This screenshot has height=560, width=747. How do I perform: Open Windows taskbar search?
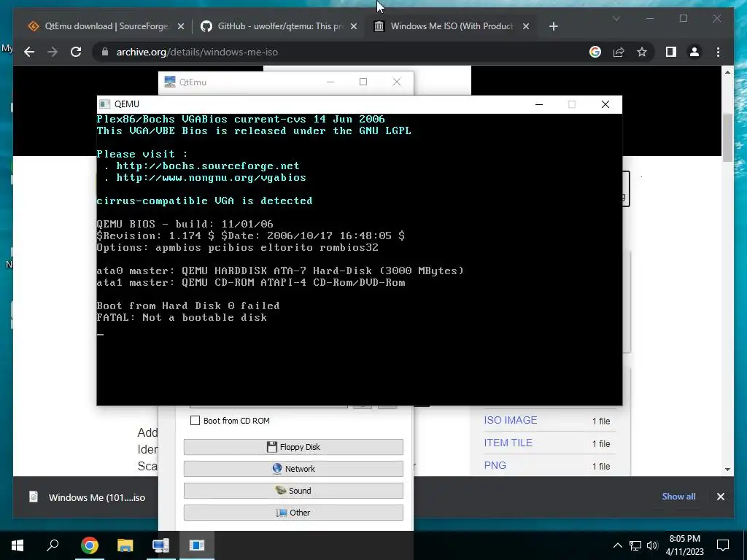53,545
